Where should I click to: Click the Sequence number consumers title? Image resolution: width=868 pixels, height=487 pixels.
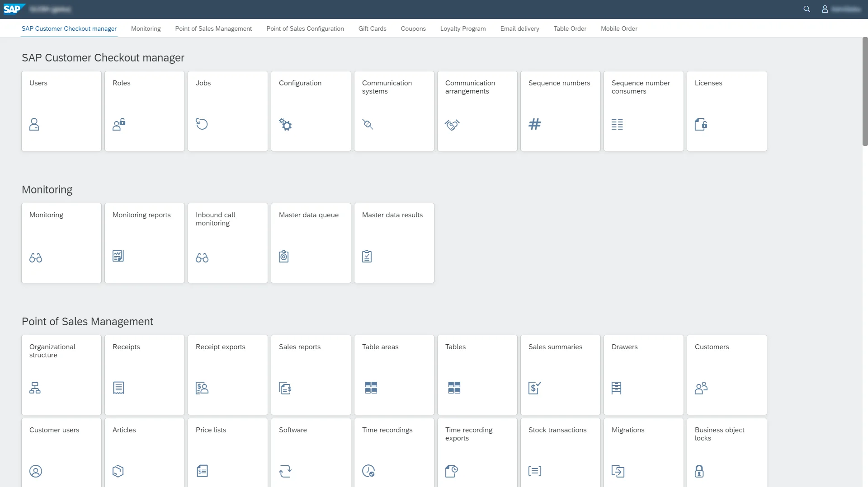click(x=641, y=87)
